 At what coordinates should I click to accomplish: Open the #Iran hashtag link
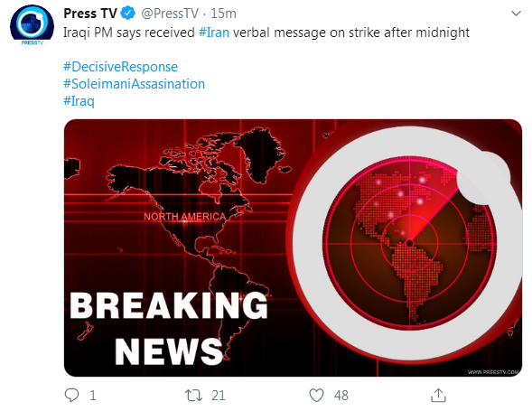coord(214,33)
